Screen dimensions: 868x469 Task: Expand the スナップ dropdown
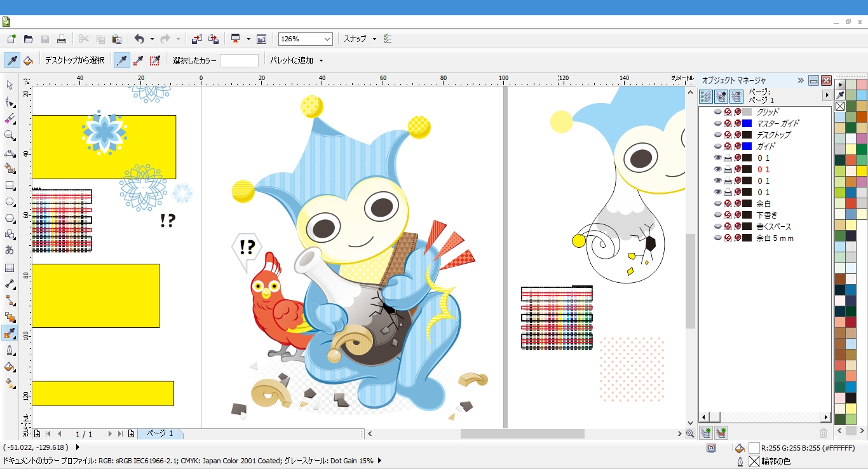(x=374, y=39)
